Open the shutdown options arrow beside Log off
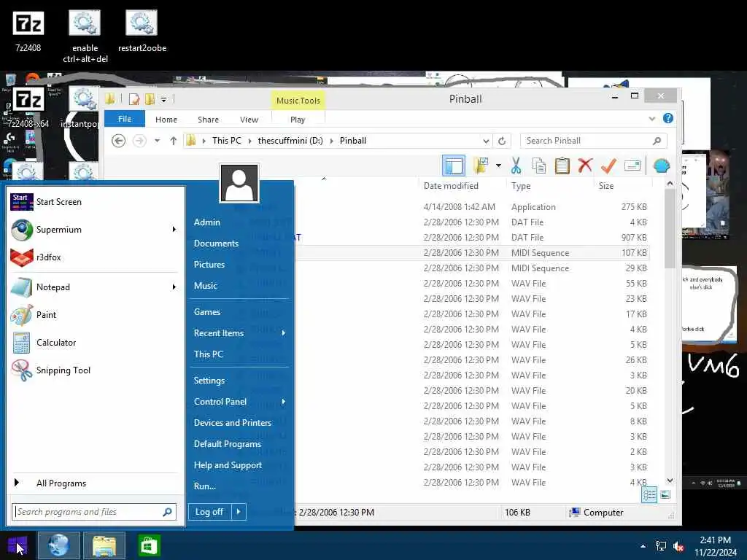 click(239, 512)
